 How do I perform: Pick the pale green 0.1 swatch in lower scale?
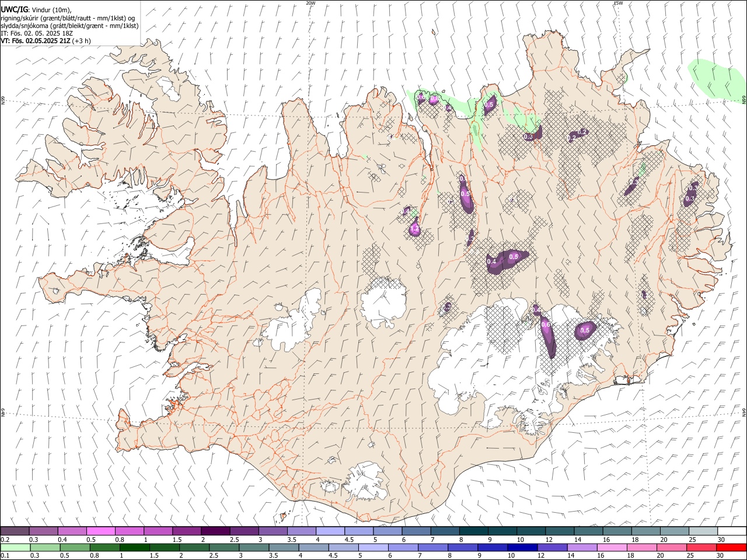click(x=16, y=547)
